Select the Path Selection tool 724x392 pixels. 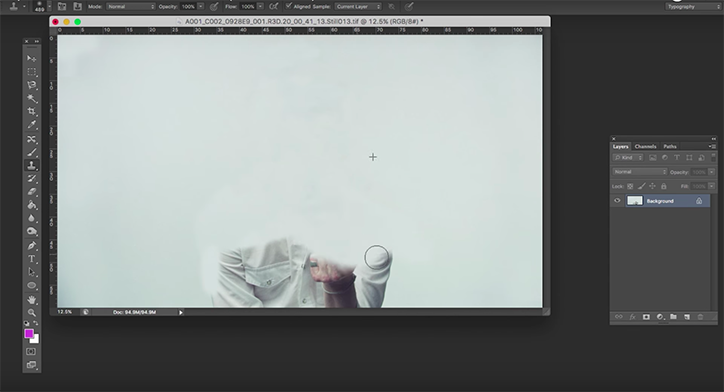pyautogui.click(x=31, y=272)
